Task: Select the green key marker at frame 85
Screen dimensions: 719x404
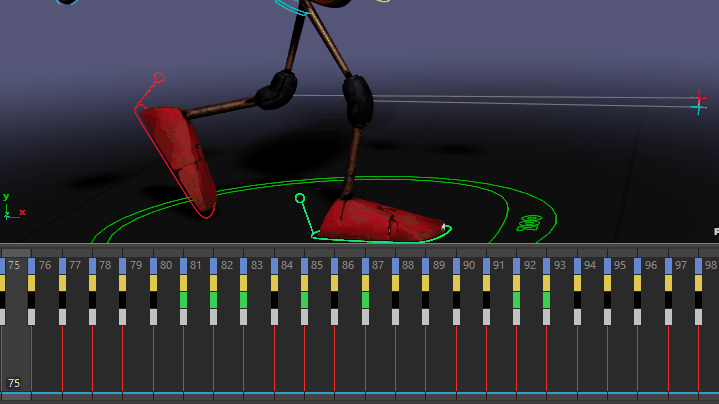Action: (x=304, y=300)
